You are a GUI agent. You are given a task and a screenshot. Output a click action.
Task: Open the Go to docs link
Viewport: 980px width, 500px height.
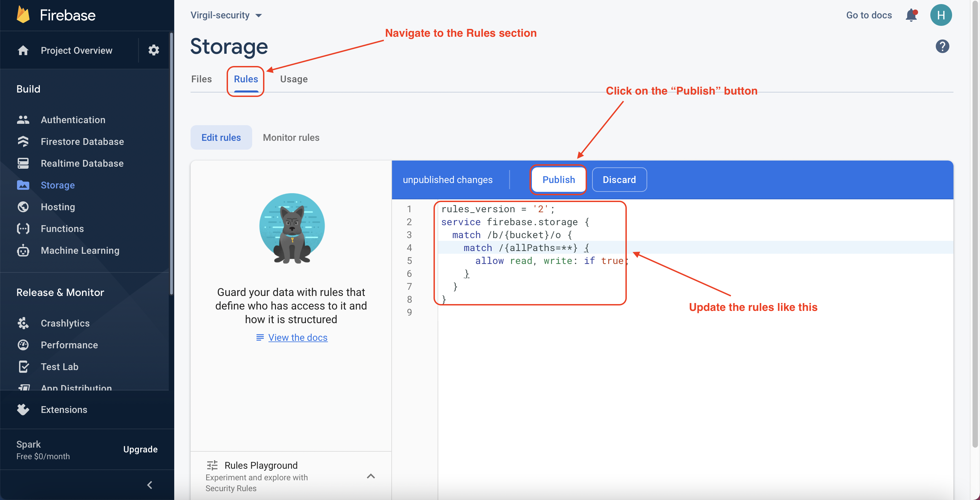(869, 15)
